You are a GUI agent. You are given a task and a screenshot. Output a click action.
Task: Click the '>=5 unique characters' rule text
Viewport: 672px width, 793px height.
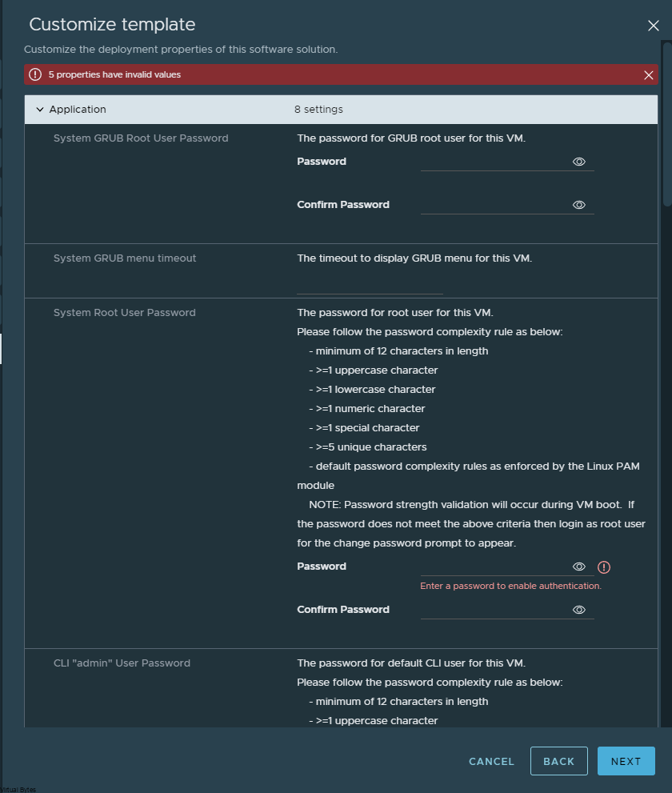click(x=368, y=447)
